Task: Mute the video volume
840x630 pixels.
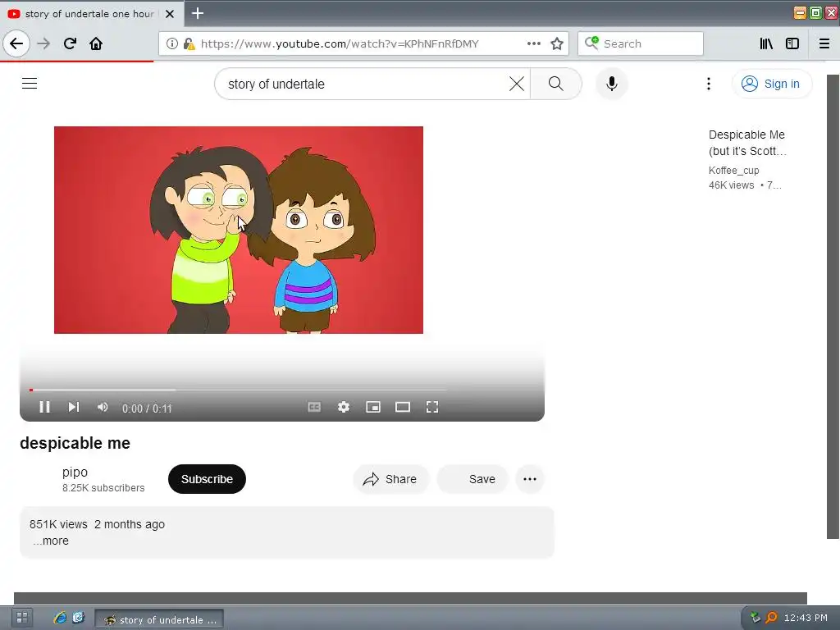Action: coord(103,407)
